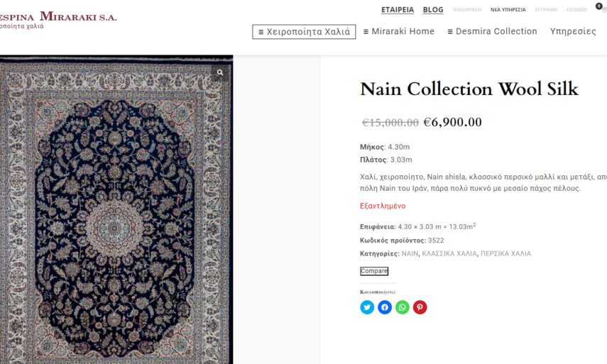Go to the ΕΤΑΙΡΕΙΑ page
Viewport: 607px width, 364px height.
point(398,10)
